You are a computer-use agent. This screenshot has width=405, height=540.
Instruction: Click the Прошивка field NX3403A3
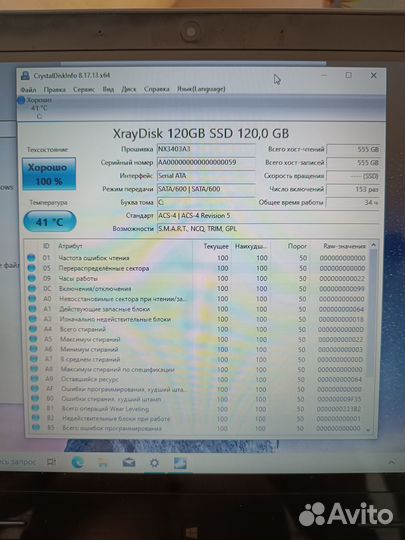206,149
